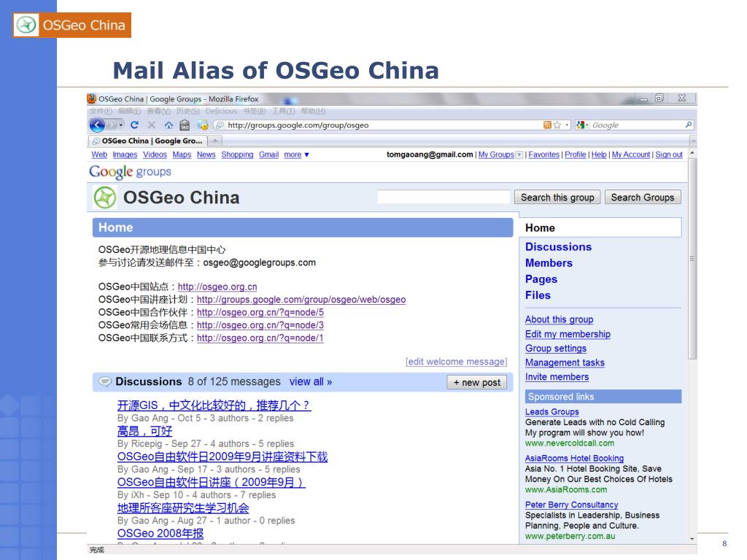Click the search magnifier icon

pyautogui.click(x=689, y=125)
